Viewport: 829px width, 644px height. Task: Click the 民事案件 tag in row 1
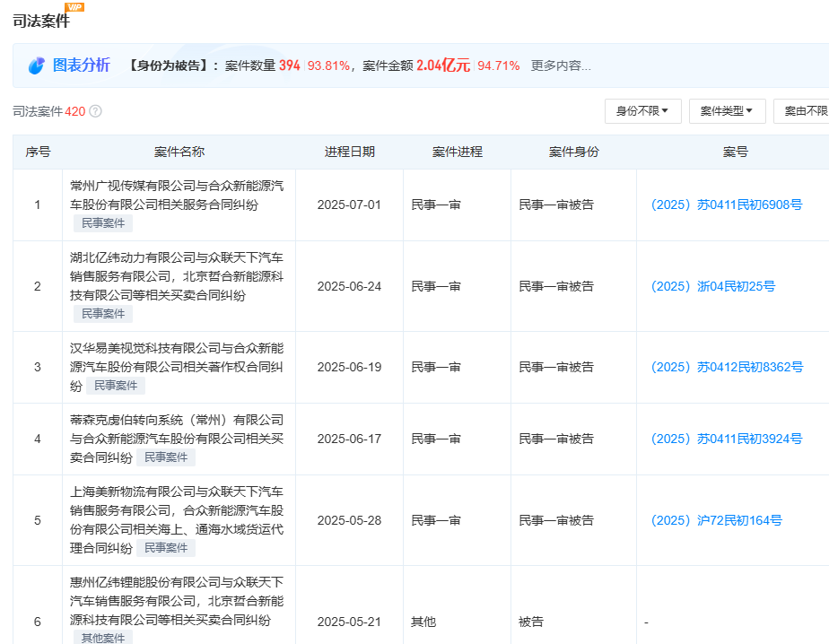coord(102,222)
